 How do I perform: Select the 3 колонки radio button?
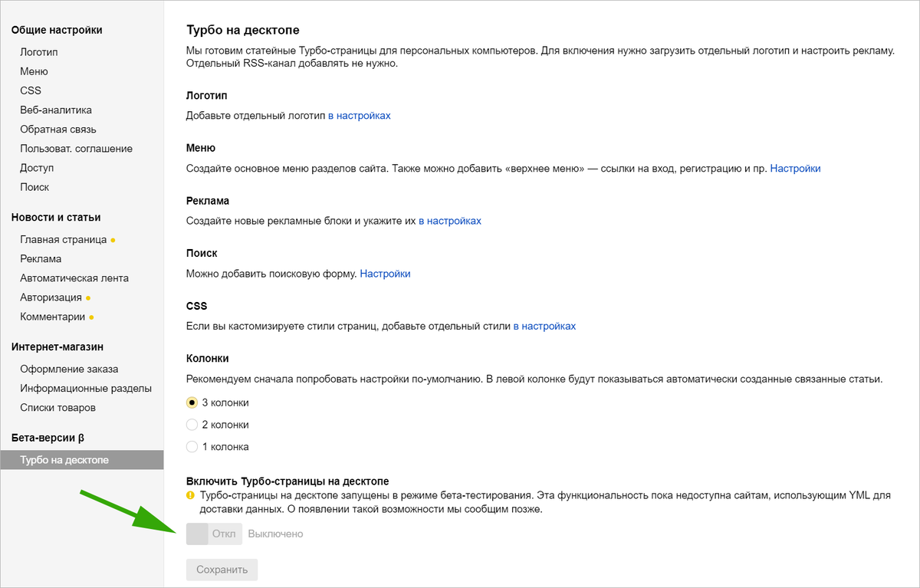coord(192,402)
